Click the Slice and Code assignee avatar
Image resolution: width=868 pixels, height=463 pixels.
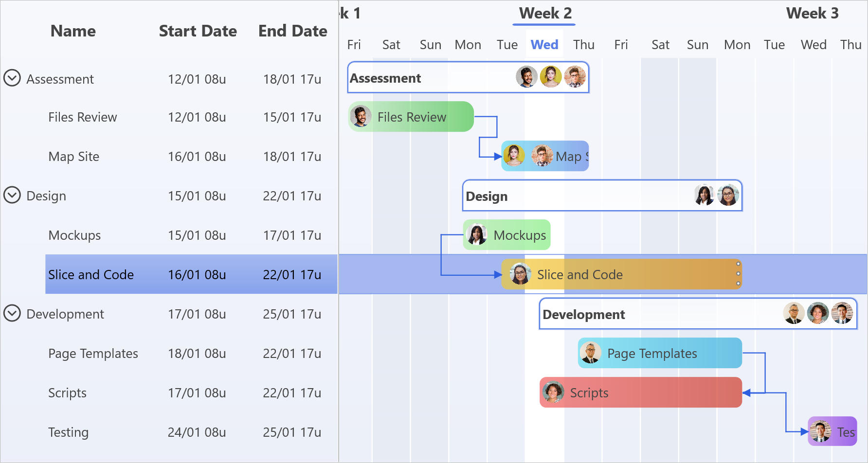coord(520,274)
